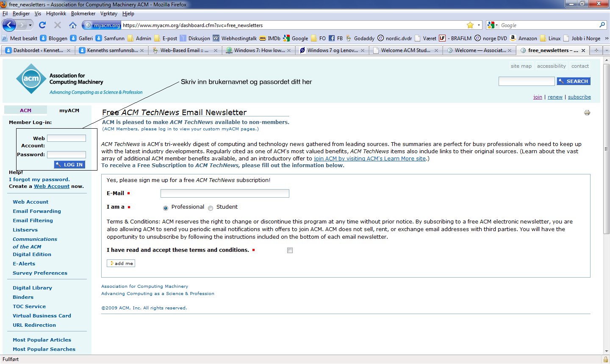Screen dimensions: 610x364
Task: Open a new tab with the plus button
Action: pyautogui.click(x=596, y=50)
